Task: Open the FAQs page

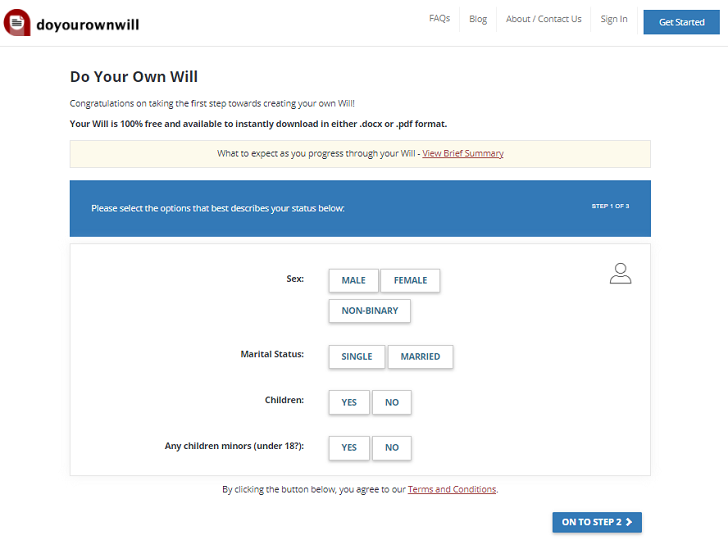Action: click(439, 19)
